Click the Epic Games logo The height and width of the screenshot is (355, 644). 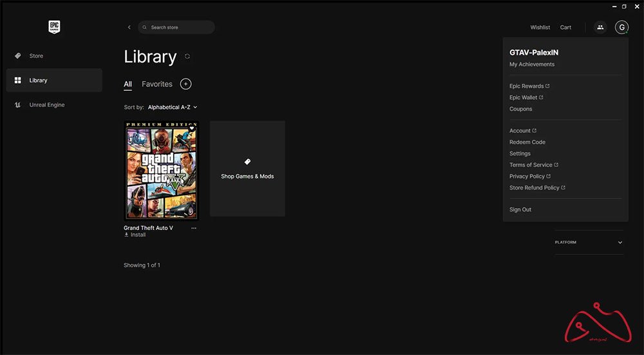coord(54,27)
